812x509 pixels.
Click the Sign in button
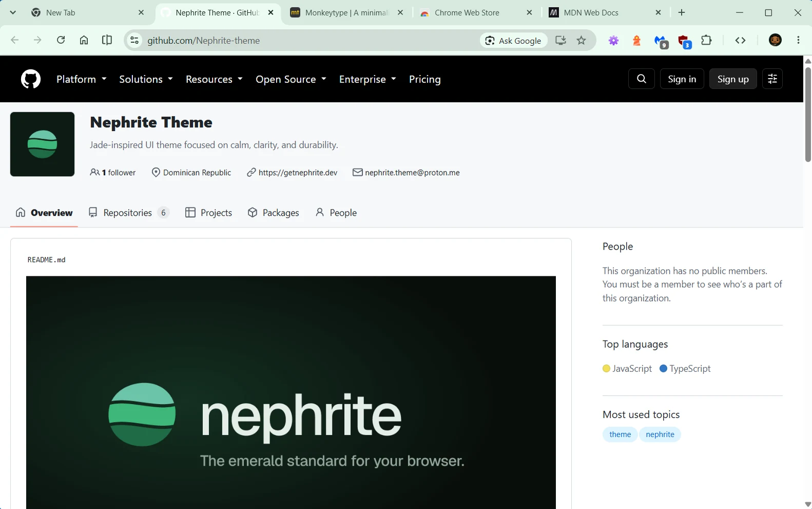pos(682,79)
